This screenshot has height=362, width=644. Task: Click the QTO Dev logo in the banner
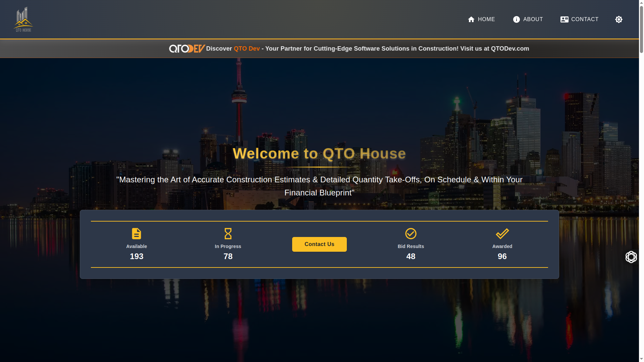pyautogui.click(x=186, y=48)
